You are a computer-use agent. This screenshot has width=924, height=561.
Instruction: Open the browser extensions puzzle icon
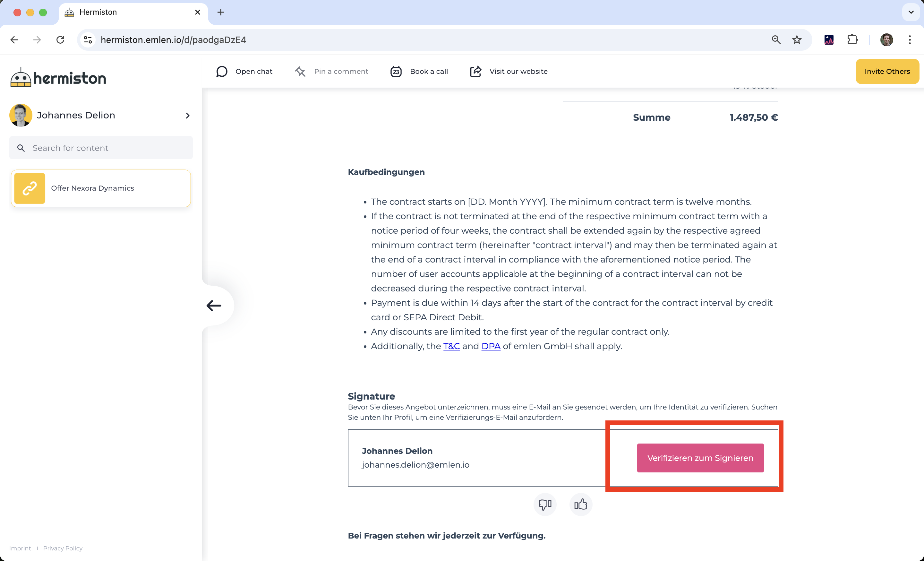(852, 40)
